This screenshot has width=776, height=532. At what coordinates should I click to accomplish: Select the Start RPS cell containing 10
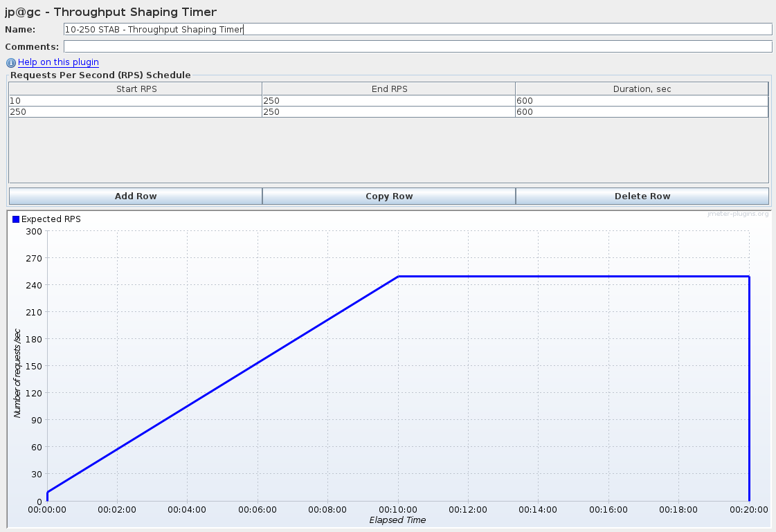136,101
